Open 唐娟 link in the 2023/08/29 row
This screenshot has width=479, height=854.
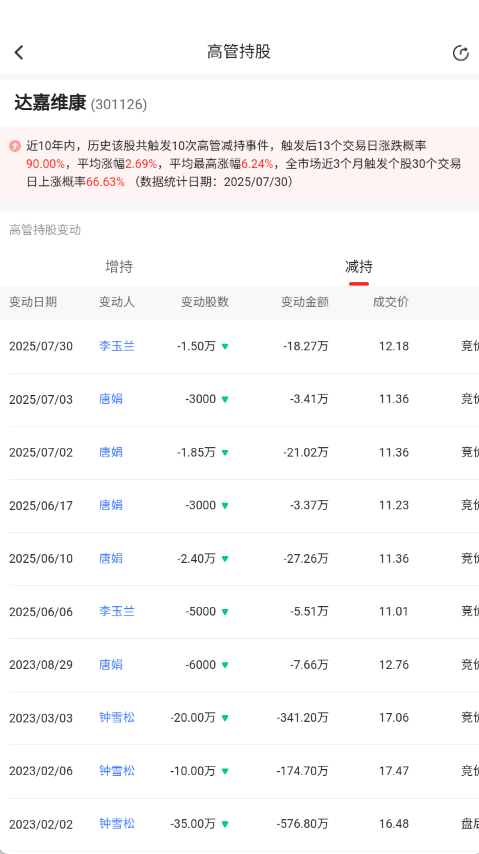[x=111, y=664]
